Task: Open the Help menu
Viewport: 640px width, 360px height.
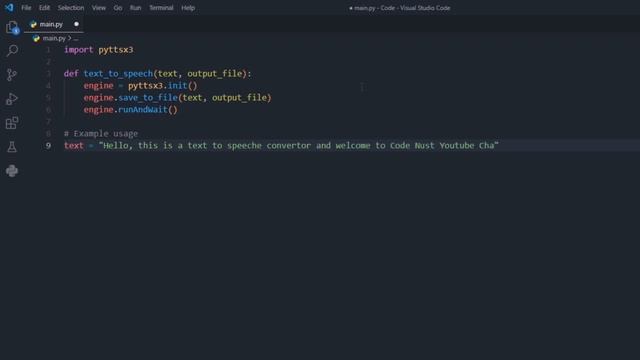Action: click(x=188, y=8)
